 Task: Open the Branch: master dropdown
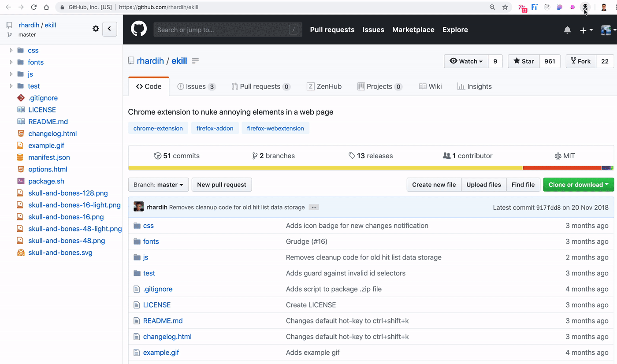click(x=158, y=185)
